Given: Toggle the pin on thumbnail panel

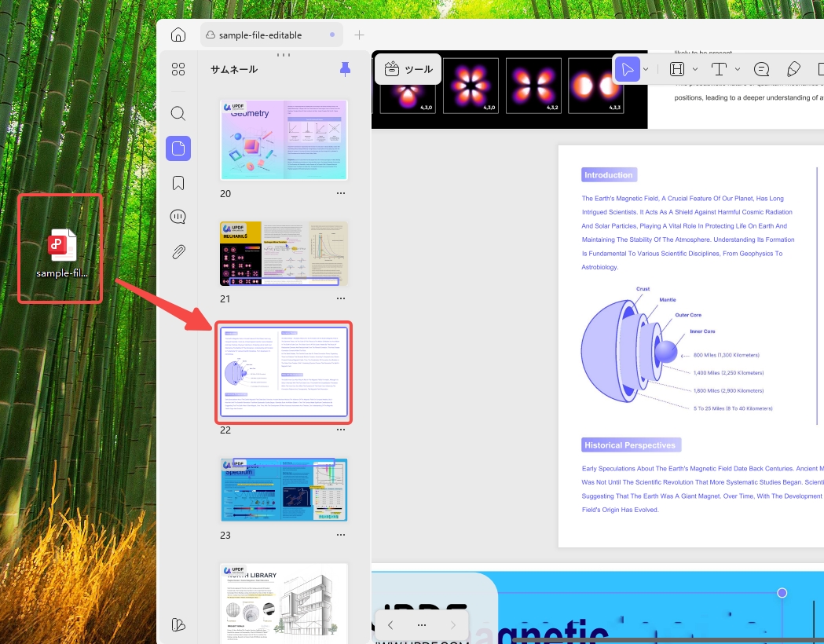Looking at the screenshot, I should pyautogui.click(x=346, y=69).
